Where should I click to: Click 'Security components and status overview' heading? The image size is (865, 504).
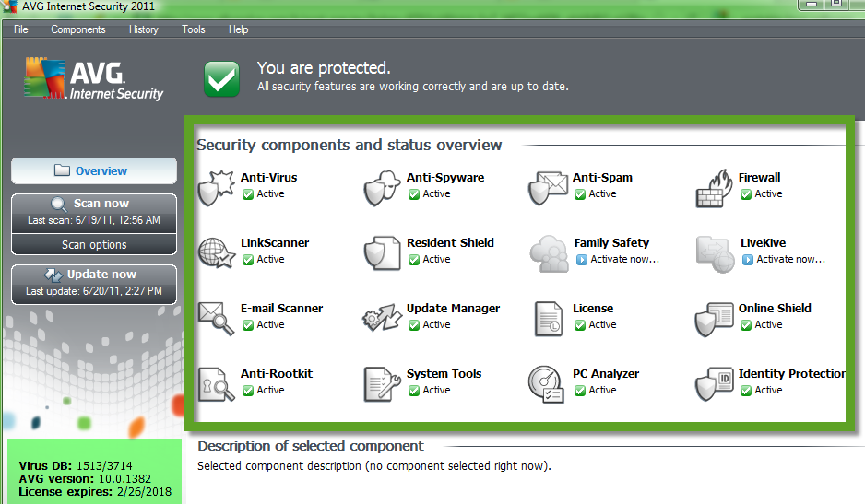click(350, 145)
